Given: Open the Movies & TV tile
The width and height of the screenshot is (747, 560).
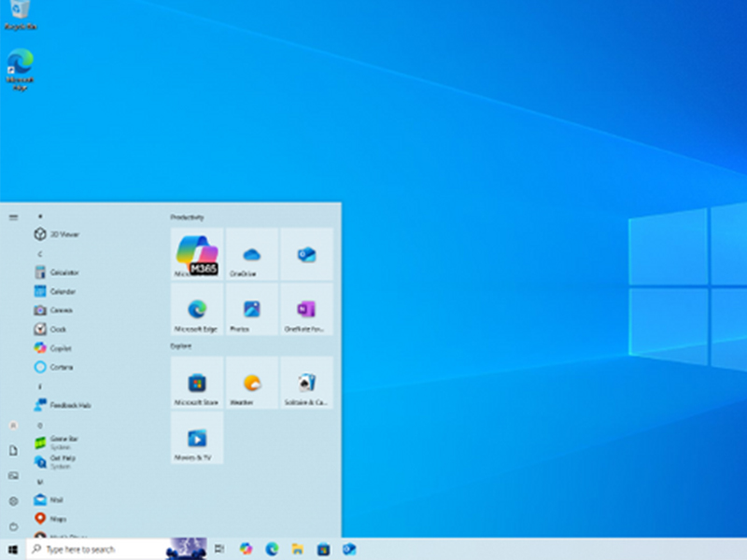Looking at the screenshot, I should 197,438.
